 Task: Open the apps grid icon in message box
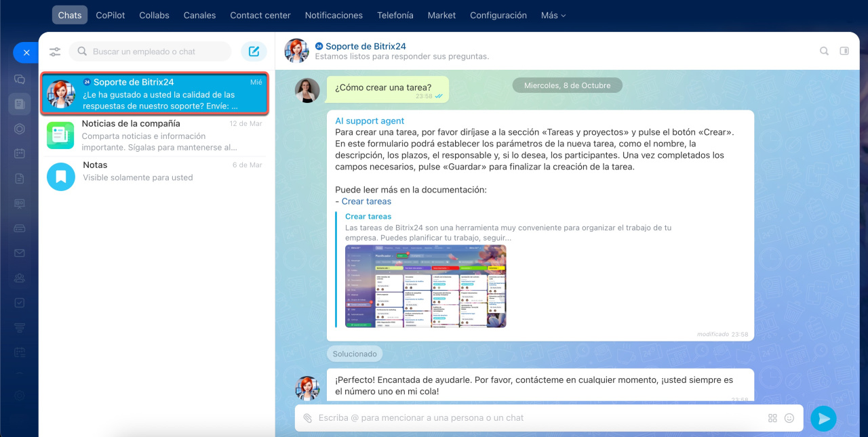[772, 418]
